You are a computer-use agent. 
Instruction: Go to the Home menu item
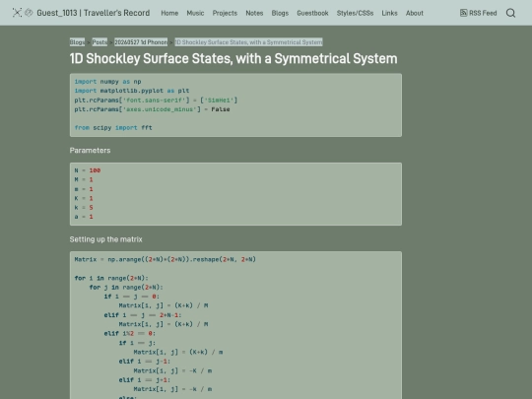[169, 13]
